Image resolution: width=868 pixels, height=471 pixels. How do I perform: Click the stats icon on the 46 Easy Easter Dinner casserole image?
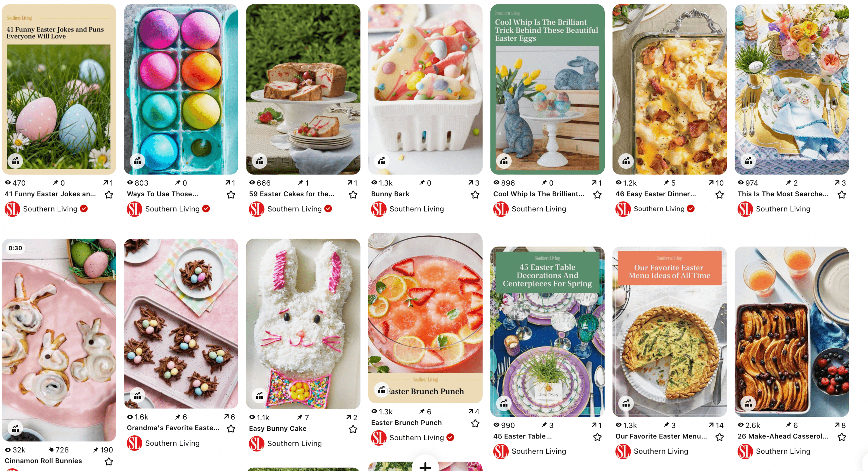(x=626, y=161)
